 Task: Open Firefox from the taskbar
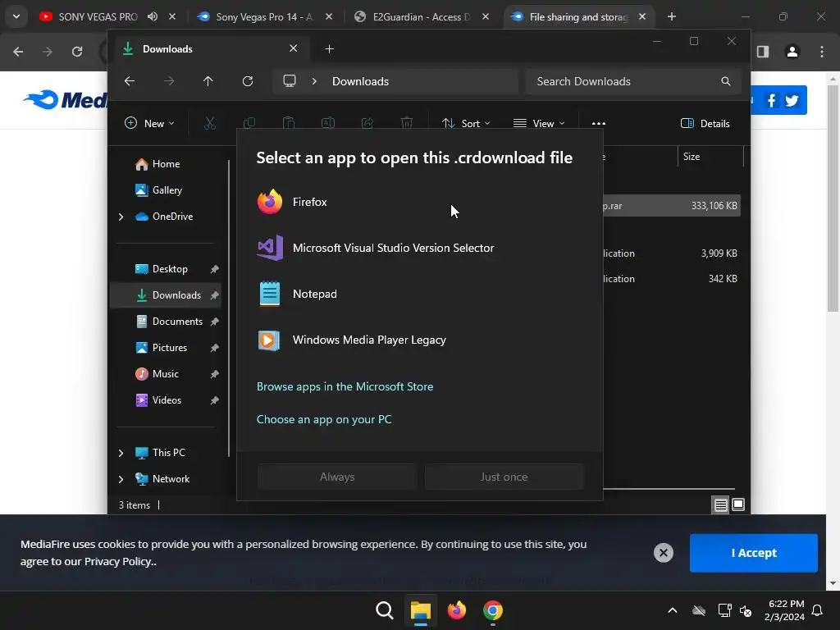456,610
